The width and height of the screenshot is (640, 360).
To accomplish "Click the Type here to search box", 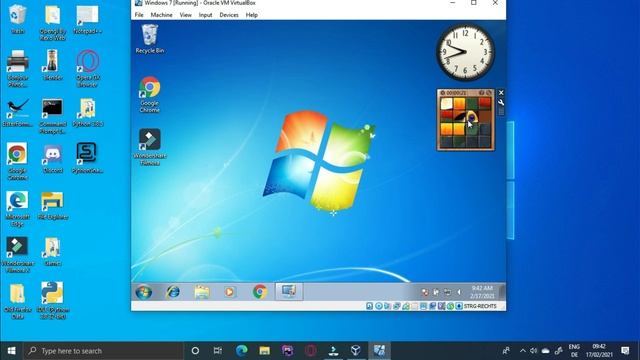I will [104, 351].
